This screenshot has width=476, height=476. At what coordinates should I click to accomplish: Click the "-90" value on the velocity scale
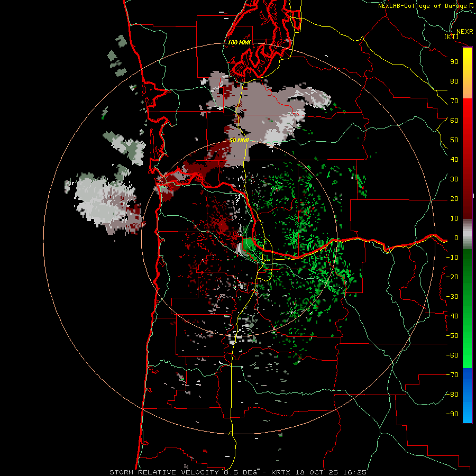[452, 414]
